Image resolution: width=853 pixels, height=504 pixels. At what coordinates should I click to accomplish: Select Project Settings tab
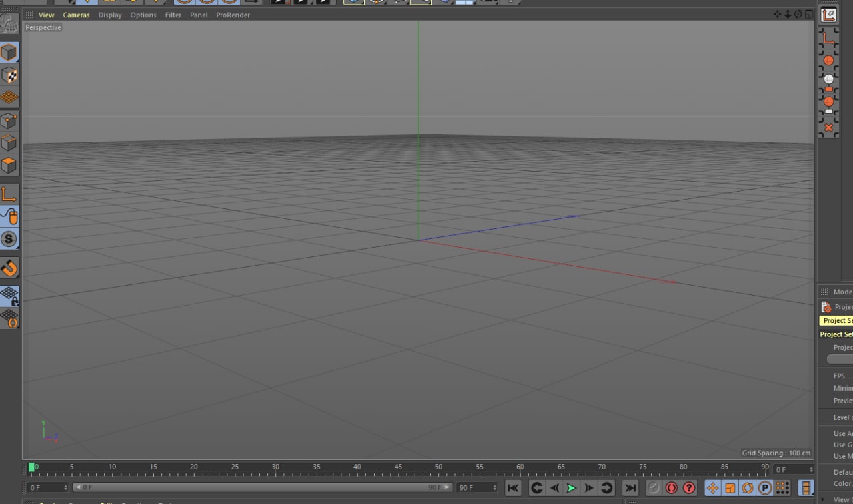(x=837, y=320)
